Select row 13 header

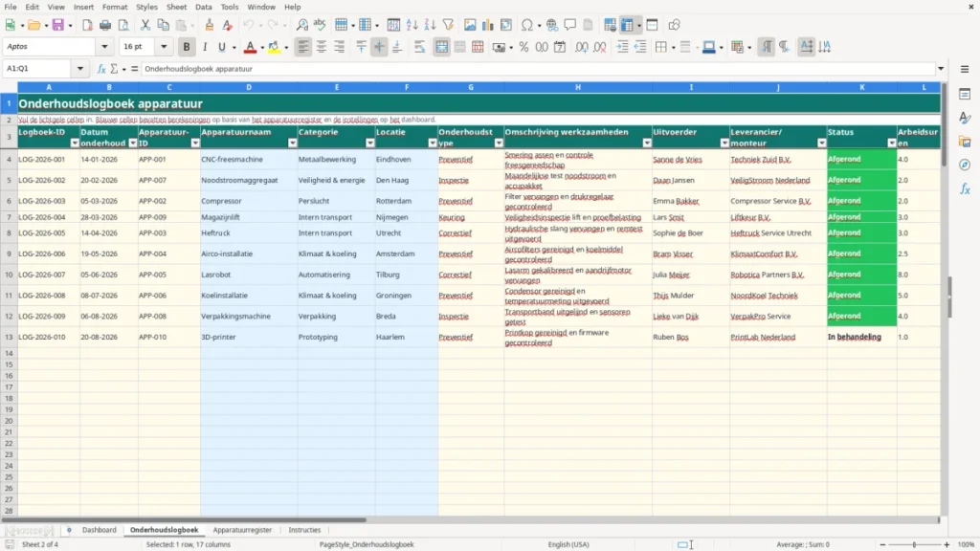[9, 338]
